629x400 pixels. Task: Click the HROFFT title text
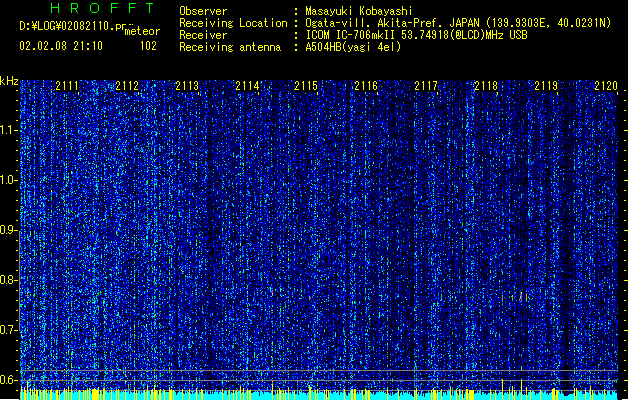click(x=103, y=8)
